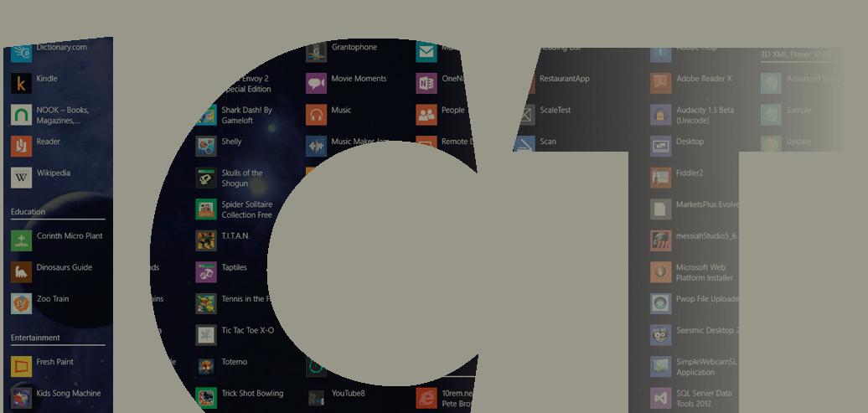868x413 pixels.
Task: Open Microsoft Web Platform Installer
Action: point(660,272)
